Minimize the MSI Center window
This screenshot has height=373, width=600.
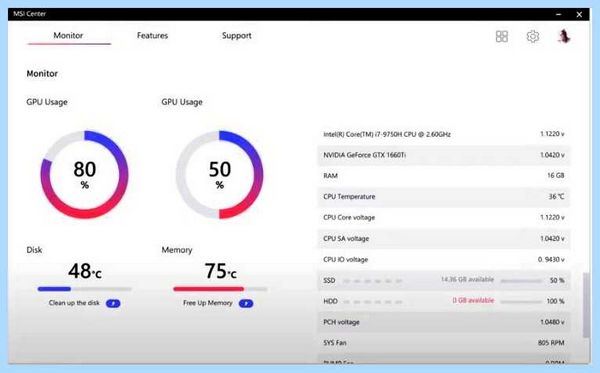tap(559, 14)
